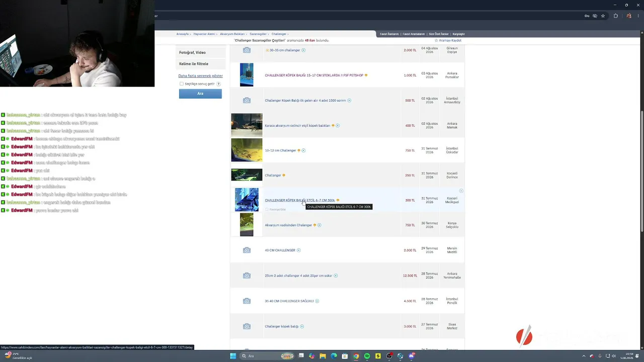Image resolution: width=644 pixels, height=362 pixels.
Task: Open Discord from the taskbar
Action: [411, 356]
